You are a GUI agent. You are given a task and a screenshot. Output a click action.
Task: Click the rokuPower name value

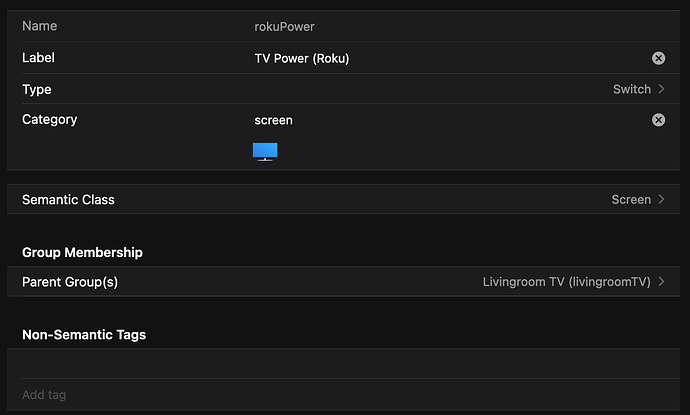(x=284, y=27)
